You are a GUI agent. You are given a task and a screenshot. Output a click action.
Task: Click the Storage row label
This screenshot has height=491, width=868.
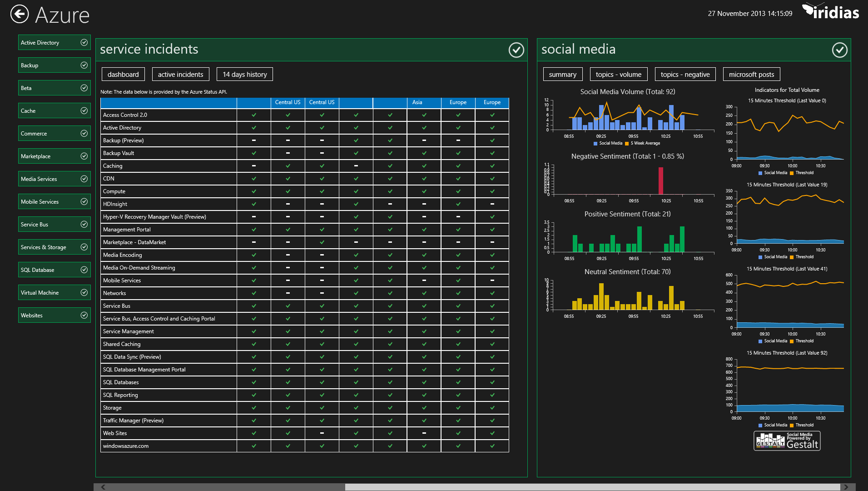click(x=112, y=408)
